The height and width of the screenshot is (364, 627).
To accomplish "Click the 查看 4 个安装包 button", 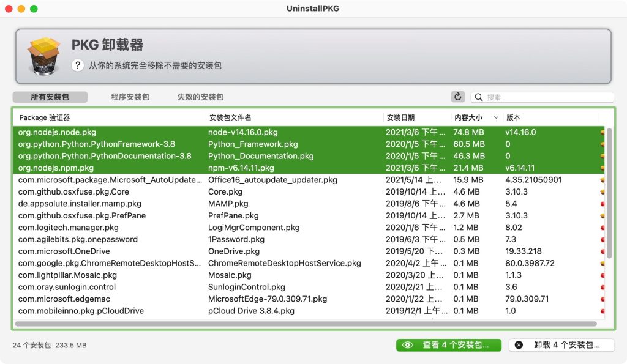I will point(449,345).
